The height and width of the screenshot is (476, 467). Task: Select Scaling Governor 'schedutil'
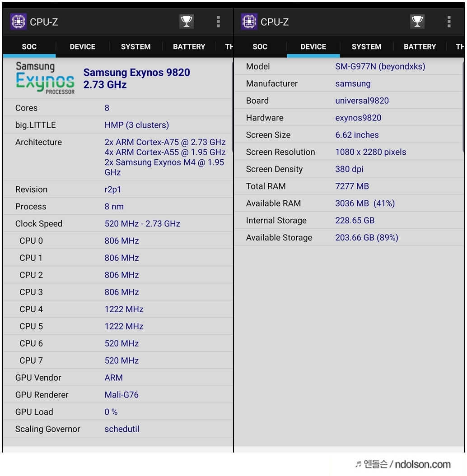click(122, 429)
